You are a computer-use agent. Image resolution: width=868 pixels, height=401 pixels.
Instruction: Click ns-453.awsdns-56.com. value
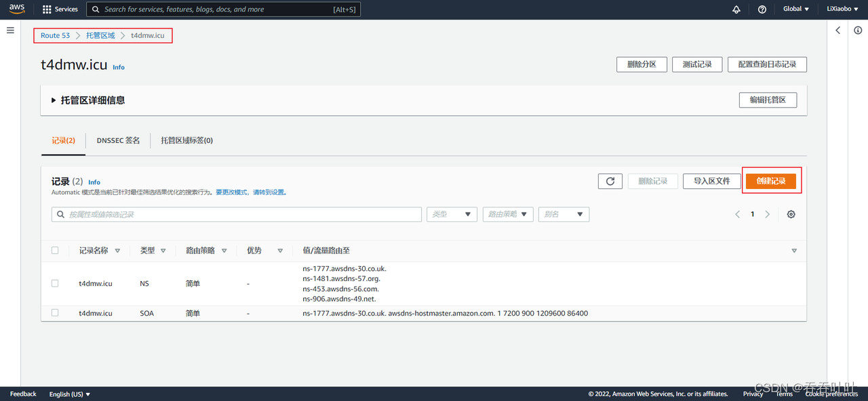tap(340, 289)
